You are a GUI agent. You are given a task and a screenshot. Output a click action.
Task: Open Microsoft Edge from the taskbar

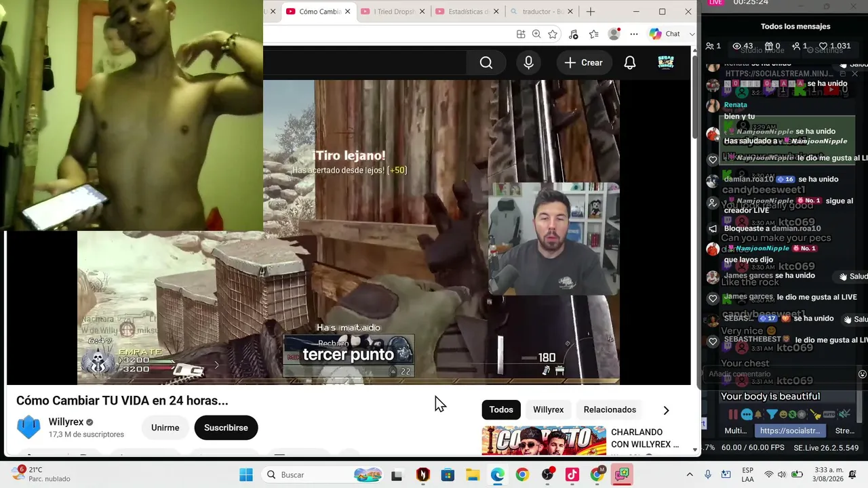click(x=498, y=474)
